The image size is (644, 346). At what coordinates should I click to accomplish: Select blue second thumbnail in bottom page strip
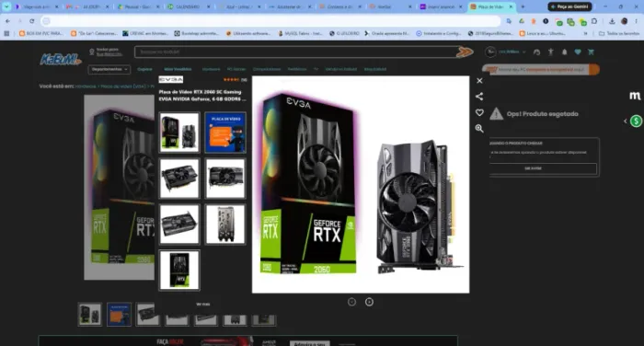click(119, 315)
